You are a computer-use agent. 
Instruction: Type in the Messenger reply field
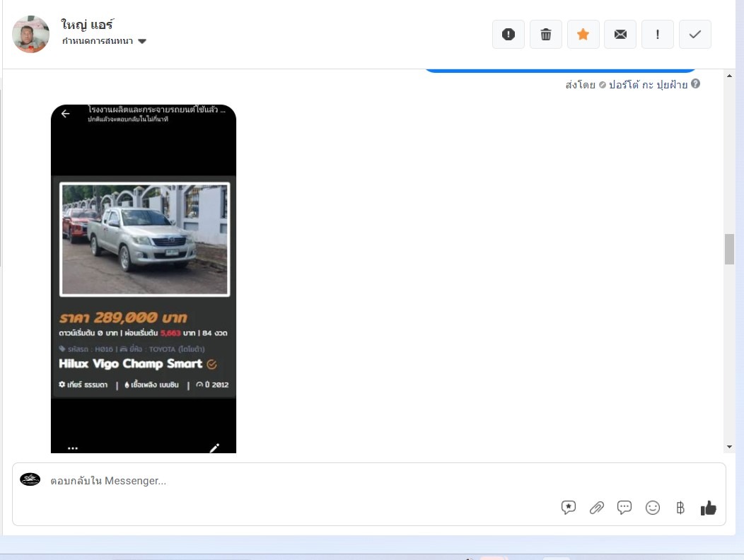tap(283, 481)
